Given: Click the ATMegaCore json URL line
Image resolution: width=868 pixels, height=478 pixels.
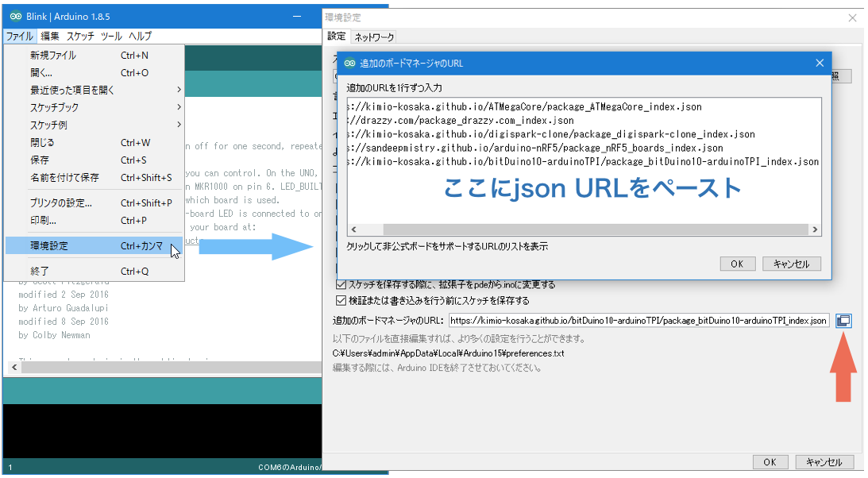Looking at the screenshot, I should [524, 106].
